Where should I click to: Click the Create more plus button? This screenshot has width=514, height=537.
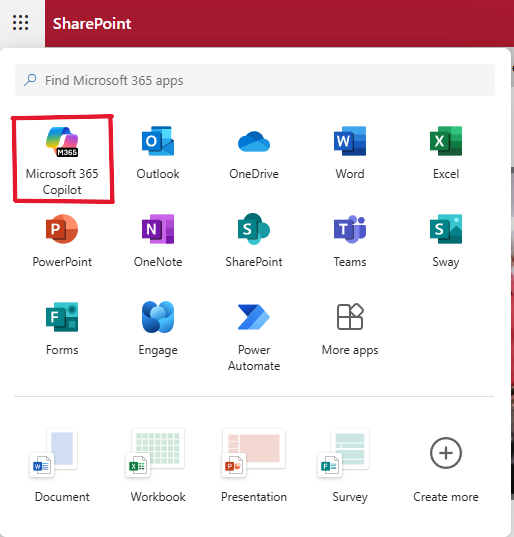click(446, 453)
